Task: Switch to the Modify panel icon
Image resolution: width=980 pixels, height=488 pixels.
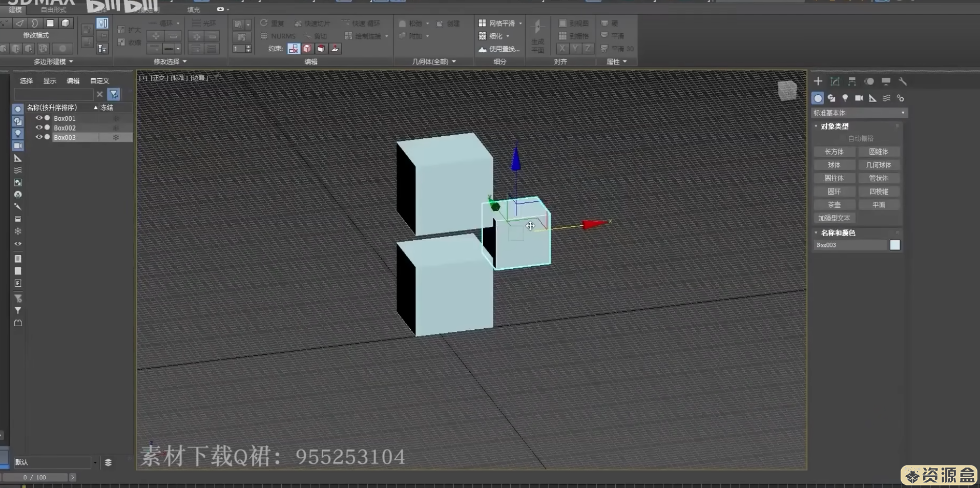Action: click(x=835, y=81)
